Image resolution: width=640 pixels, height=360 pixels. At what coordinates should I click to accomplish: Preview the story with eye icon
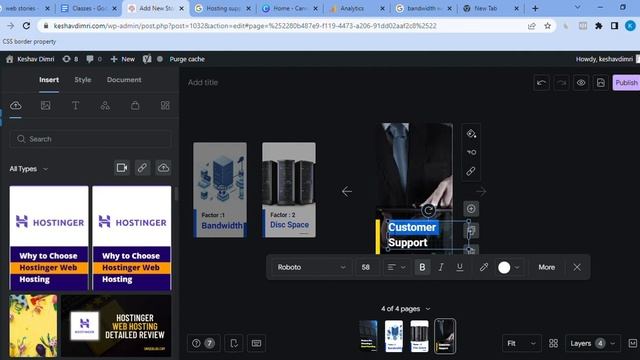click(581, 83)
